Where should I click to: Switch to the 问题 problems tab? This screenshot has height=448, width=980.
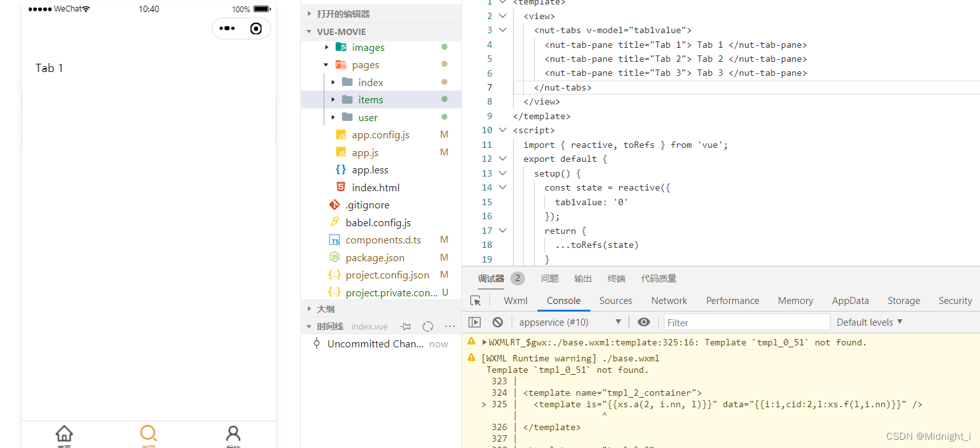(549, 278)
